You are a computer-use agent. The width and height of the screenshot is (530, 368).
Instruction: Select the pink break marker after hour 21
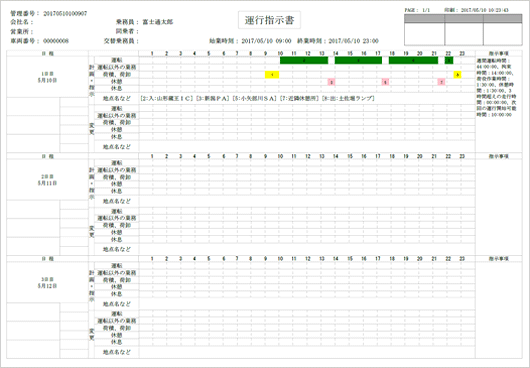[x=441, y=82]
